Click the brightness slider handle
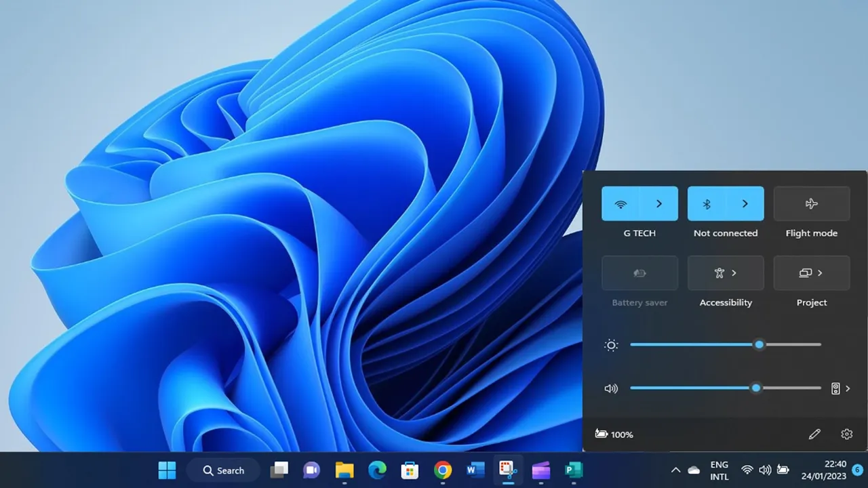Image resolution: width=868 pixels, height=488 pixels. [x=759, y=344]
